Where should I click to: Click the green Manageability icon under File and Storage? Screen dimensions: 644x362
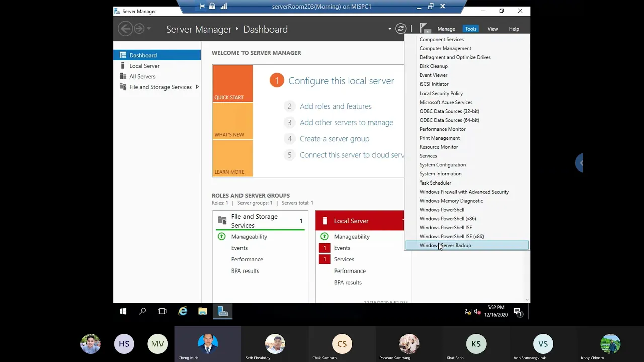pos(222,236)
